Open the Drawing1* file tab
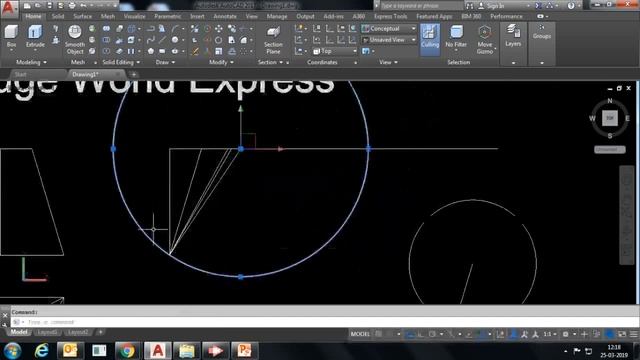Screen dimensions: 640x360 coord(85,74)
